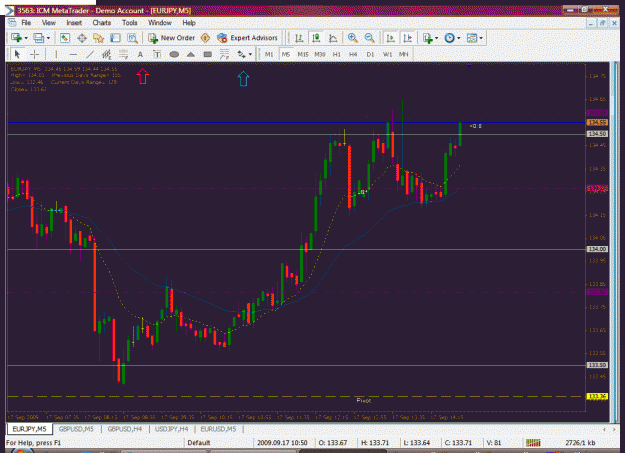Viewport: 625px width, 453px height.
Task: Open the View menu
Action: pyautogui.click(x=49, y=23)
